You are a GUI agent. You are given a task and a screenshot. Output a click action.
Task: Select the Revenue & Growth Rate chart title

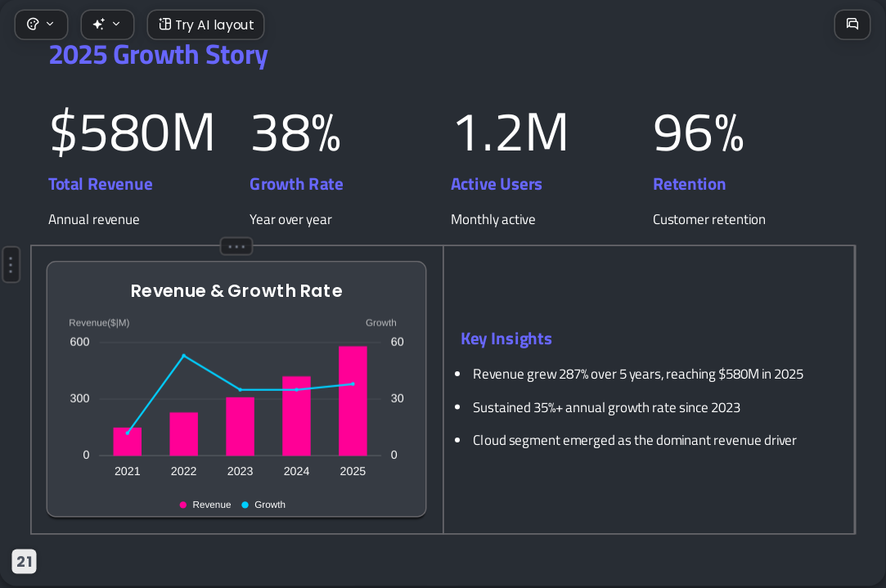[x=236, y=291]
